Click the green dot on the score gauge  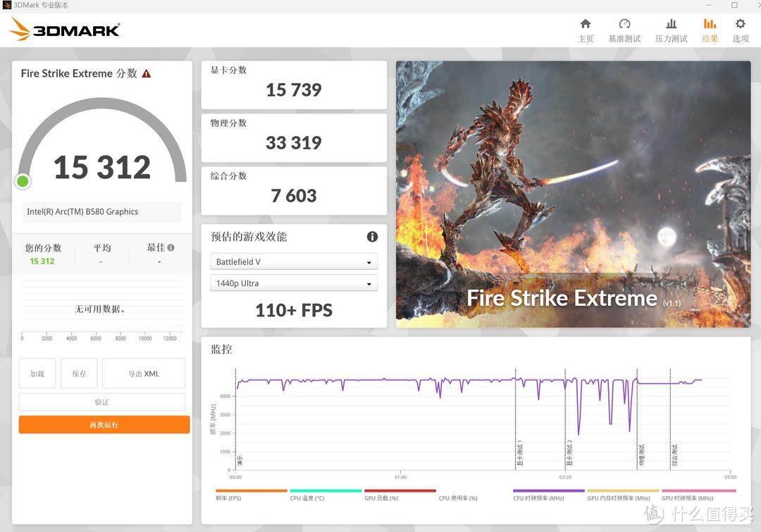[23, 181]
